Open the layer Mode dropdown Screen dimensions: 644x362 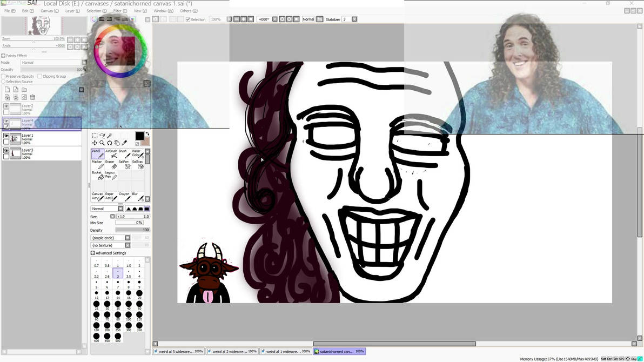[x=52, y=62]
